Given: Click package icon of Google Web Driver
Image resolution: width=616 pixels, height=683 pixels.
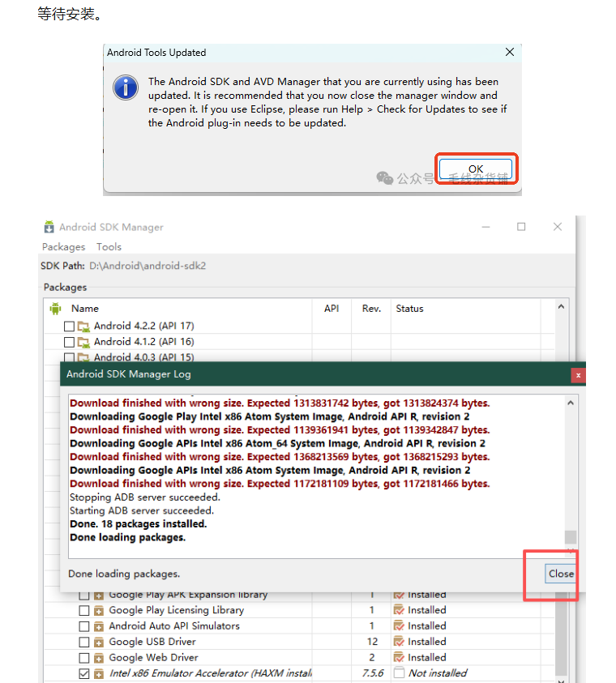Looking at the screenshot, I should tap(99, 658).
